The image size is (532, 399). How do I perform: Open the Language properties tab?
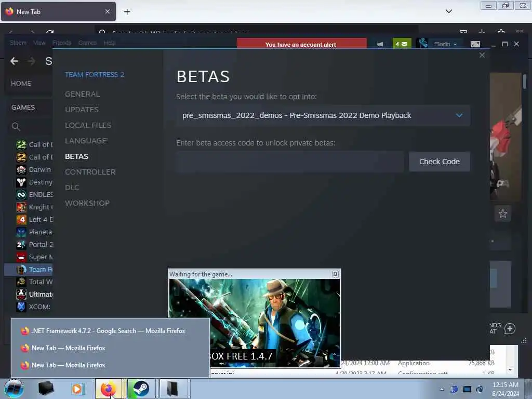86,141
